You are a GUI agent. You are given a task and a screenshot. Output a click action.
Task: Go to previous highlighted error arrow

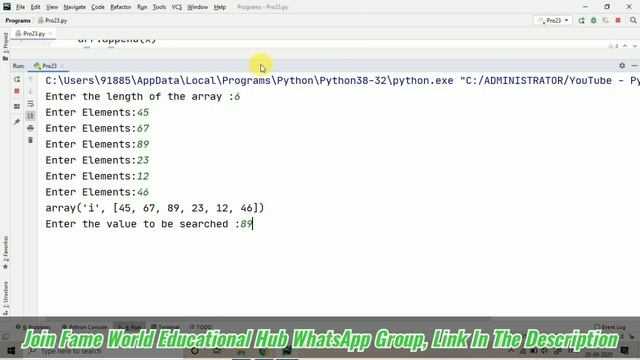[x=625, y=46]
